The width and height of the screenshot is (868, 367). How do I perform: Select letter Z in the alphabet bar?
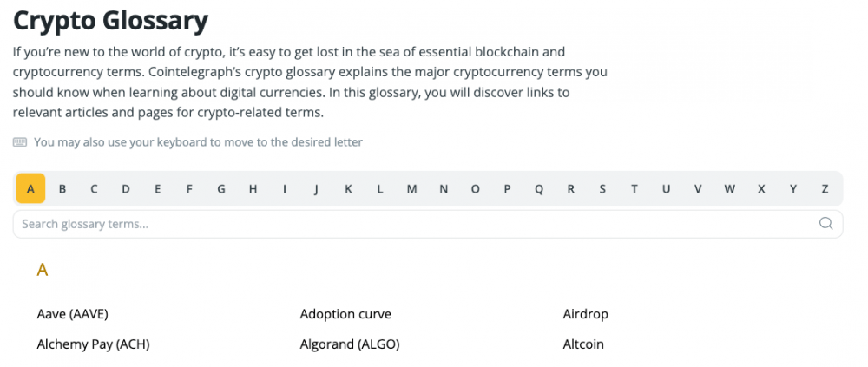click(x=825, y=189)
